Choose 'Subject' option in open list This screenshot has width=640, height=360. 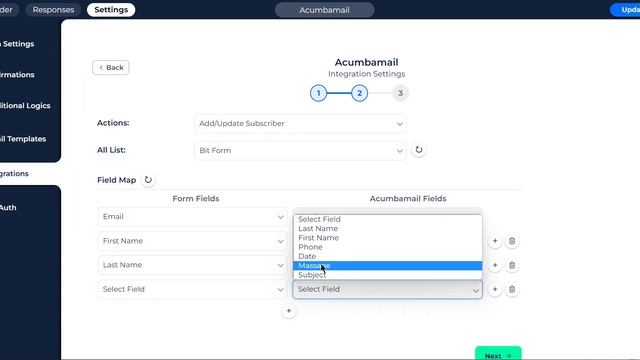[387, 275]
